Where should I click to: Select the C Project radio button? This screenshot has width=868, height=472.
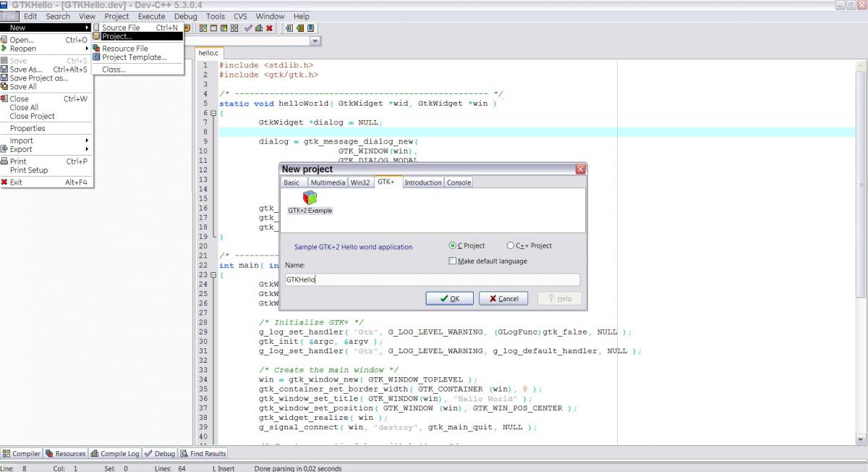point(467,245)
